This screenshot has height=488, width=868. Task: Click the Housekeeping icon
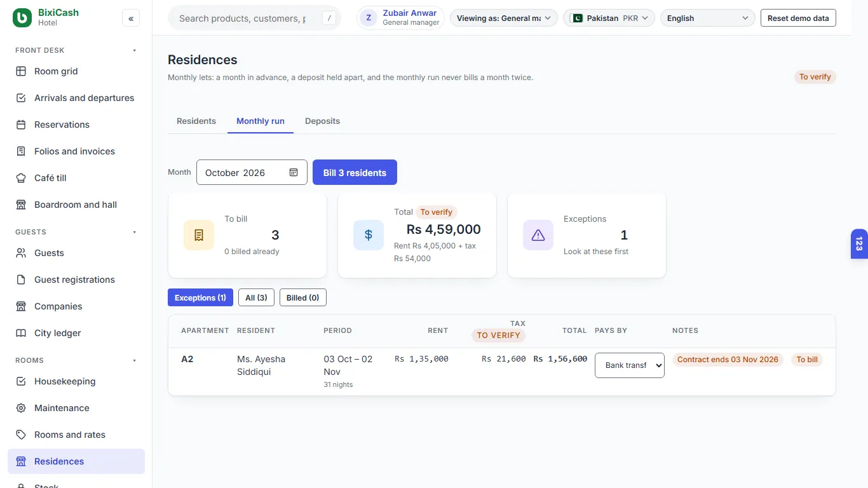click(x=21, y=381)
